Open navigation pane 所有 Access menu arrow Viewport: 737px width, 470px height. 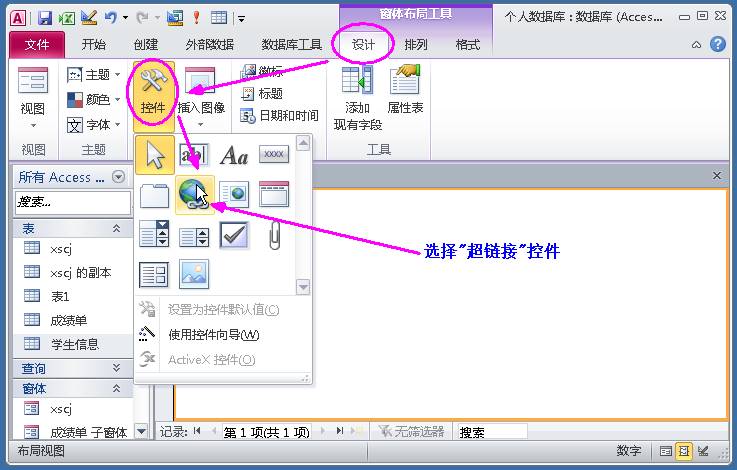click(118, 177)
